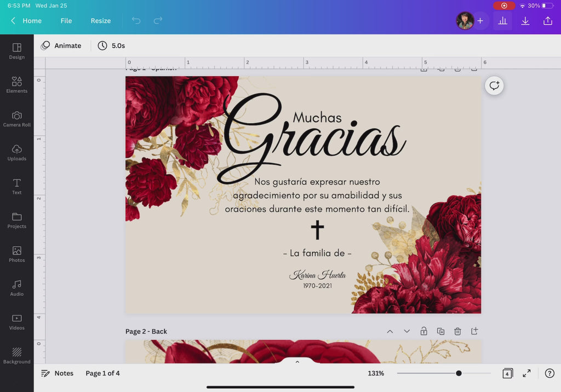The width and height of the screenshot is (561, 392).
Task: Go back with the Home arrow
Action: pyautogui.click(x=13, y=21)
